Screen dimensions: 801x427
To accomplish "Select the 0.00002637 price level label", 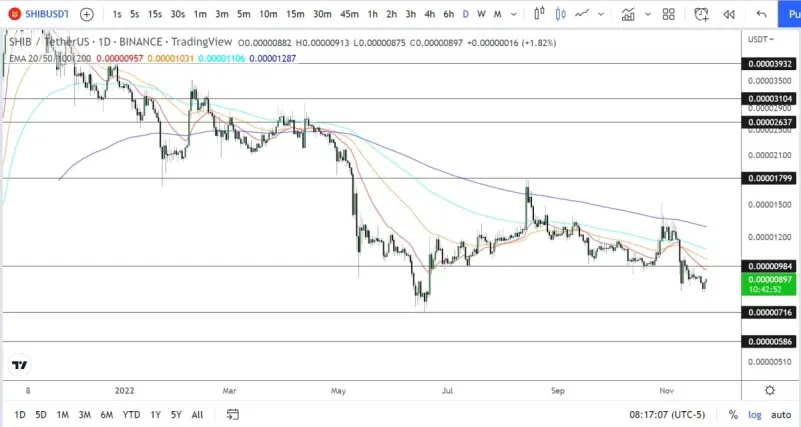I will coord(769,122).
